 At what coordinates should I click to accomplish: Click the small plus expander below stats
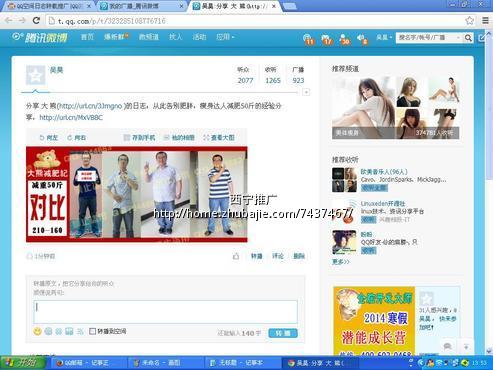click(306, 92)
